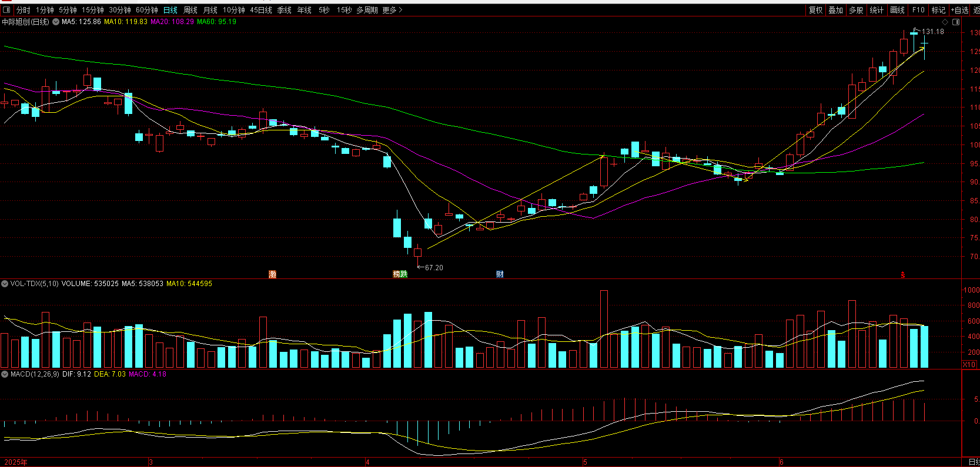The width and height of the screenshot is (980, 467).
Task: Click the volume MA5: 538053 label
Action: click(142, 284)
